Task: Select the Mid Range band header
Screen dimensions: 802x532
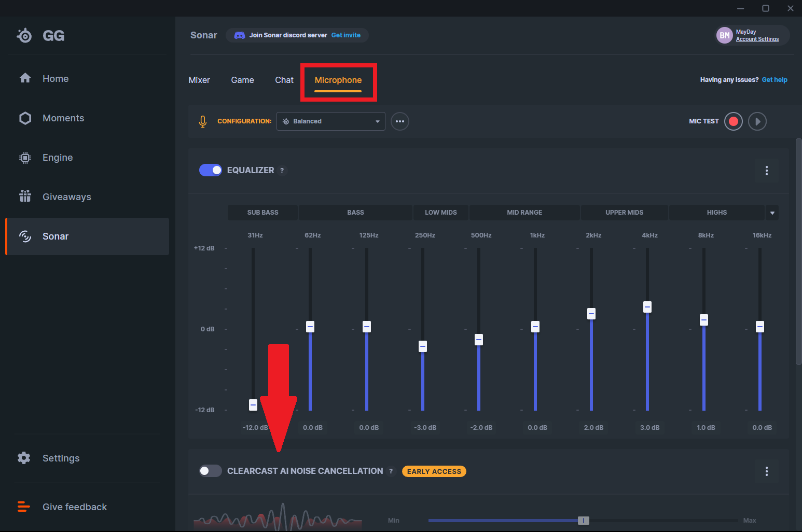Action: 524,213
